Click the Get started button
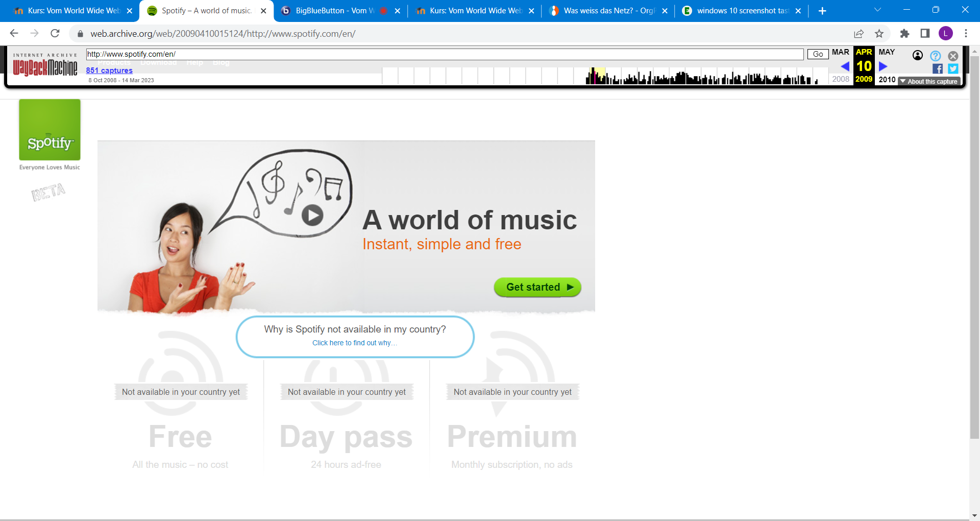 point(537,287)
